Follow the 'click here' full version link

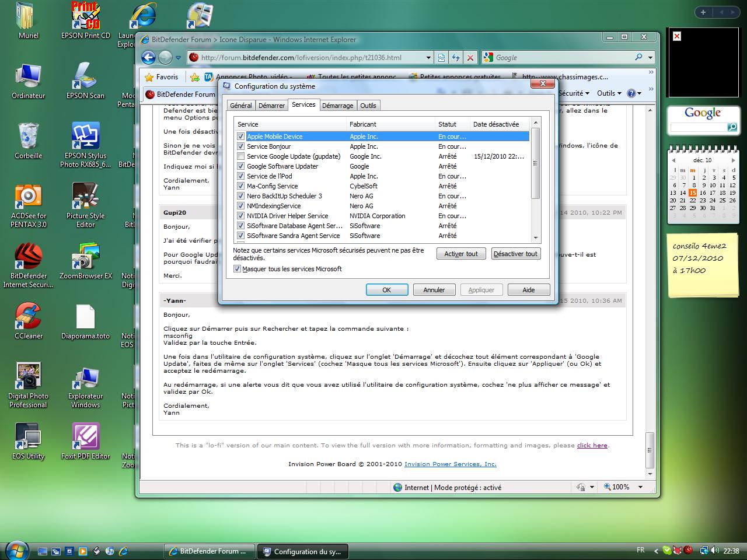click(592, 445)
